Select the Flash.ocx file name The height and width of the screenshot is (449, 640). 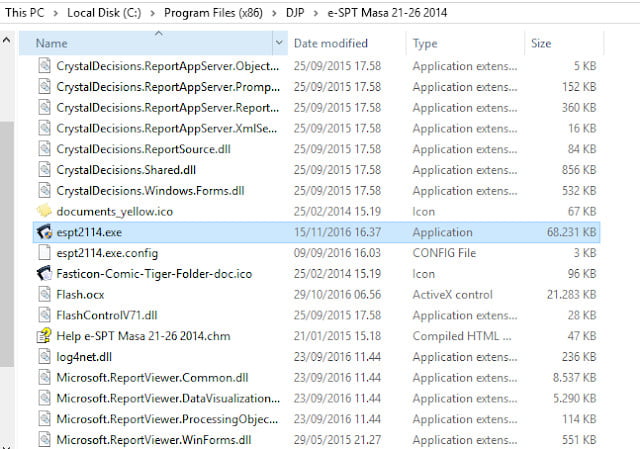[x=80, y=295]
